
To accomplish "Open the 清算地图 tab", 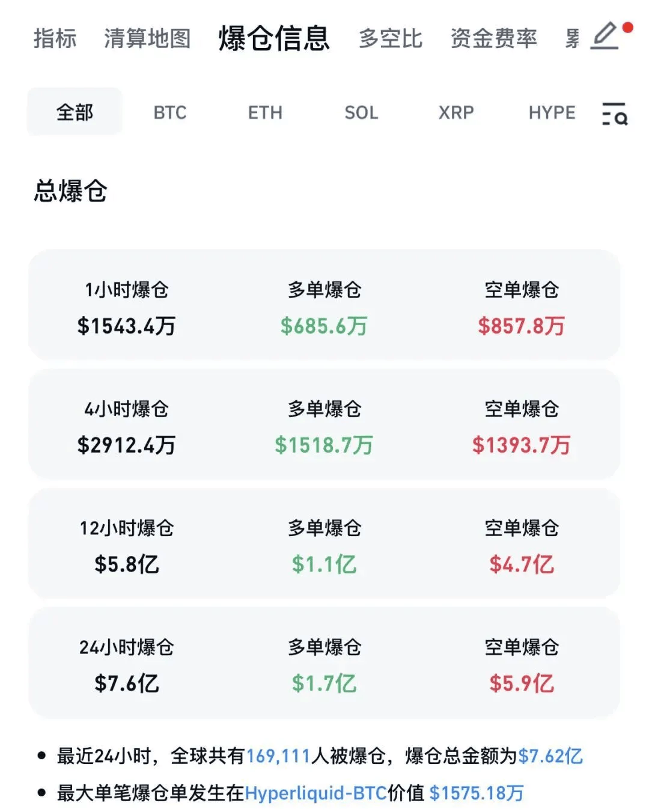I will [x=147, y=38].
